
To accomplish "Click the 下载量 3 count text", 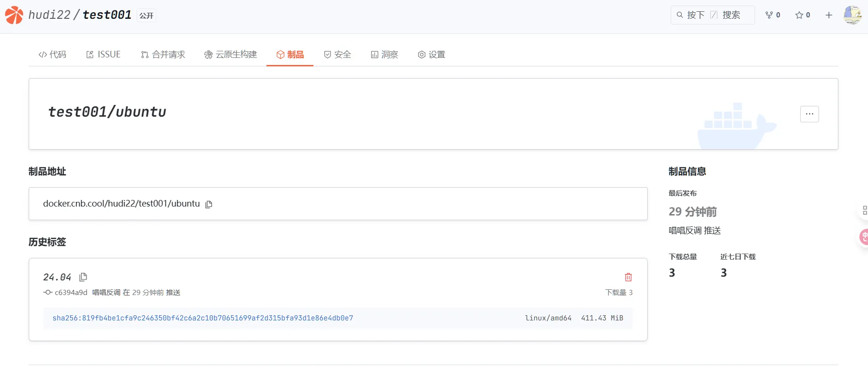I will point(619,293).
